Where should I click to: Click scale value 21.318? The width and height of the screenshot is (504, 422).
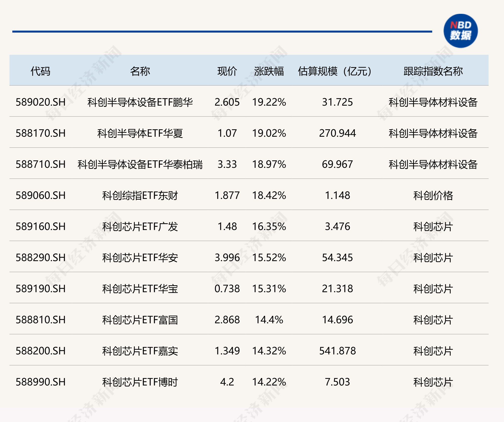[x=337, y=289]
